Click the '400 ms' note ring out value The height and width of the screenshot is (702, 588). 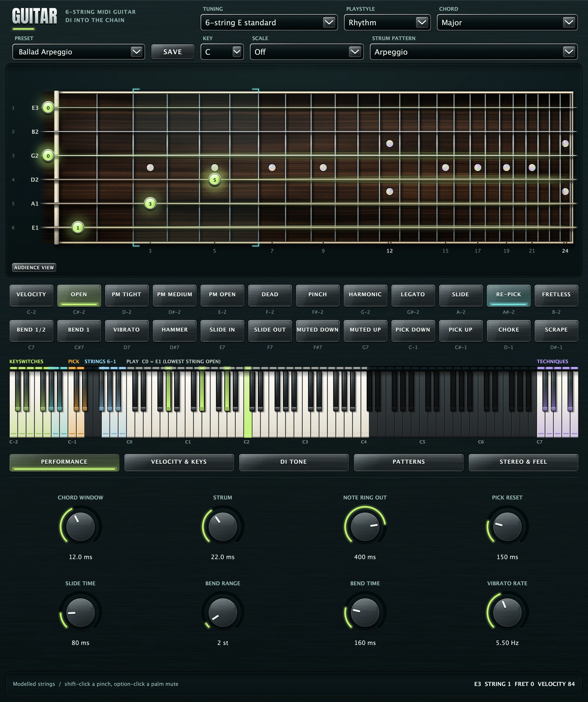coord(365,557)
